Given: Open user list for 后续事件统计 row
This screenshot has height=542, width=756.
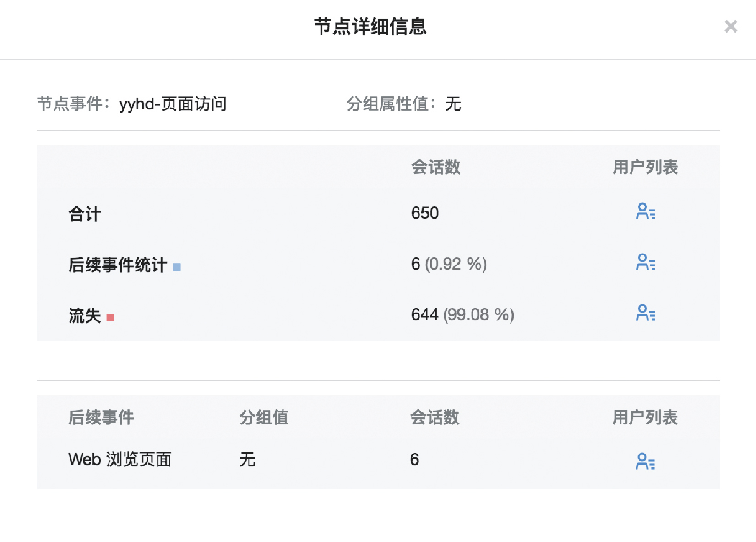Looking at the screenshot, I should (x=646, y=262).
